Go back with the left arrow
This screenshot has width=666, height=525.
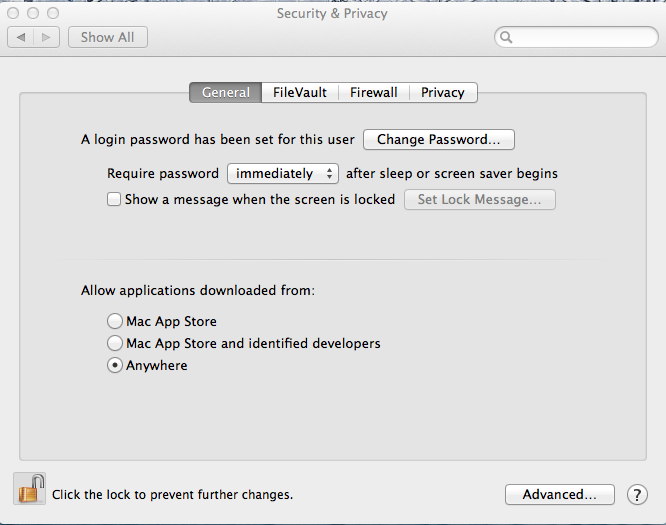(20, 37)
